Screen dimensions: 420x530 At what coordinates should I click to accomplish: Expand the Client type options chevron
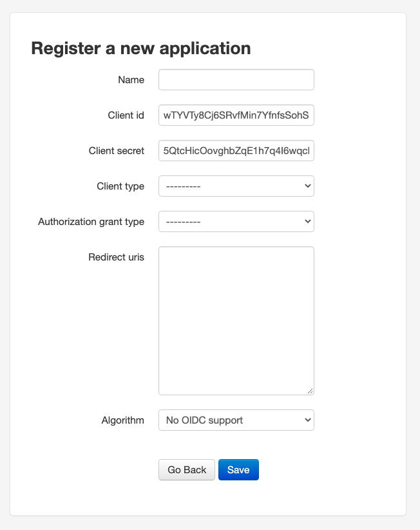[307, 186]
